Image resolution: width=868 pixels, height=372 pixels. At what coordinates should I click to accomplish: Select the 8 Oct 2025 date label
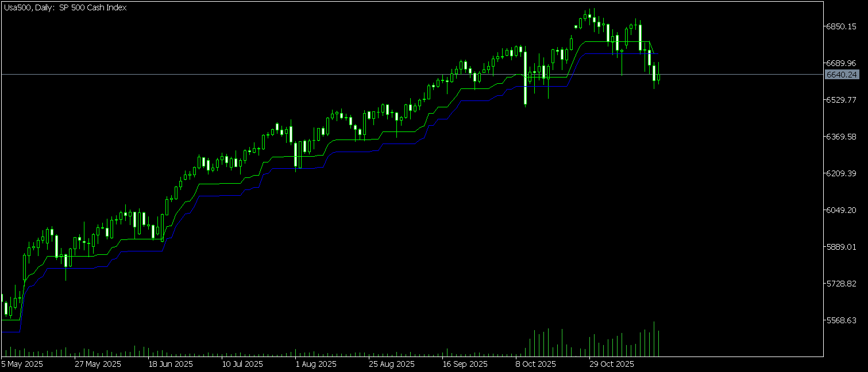(536, 364)
